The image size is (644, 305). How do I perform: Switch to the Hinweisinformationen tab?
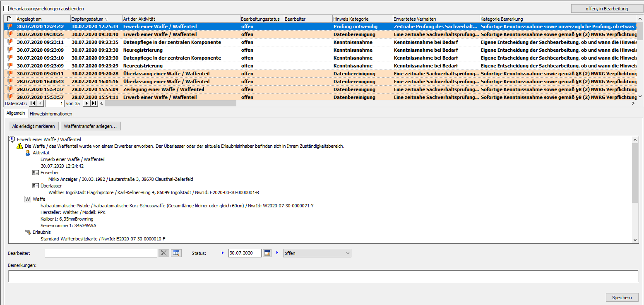point(51,114)
